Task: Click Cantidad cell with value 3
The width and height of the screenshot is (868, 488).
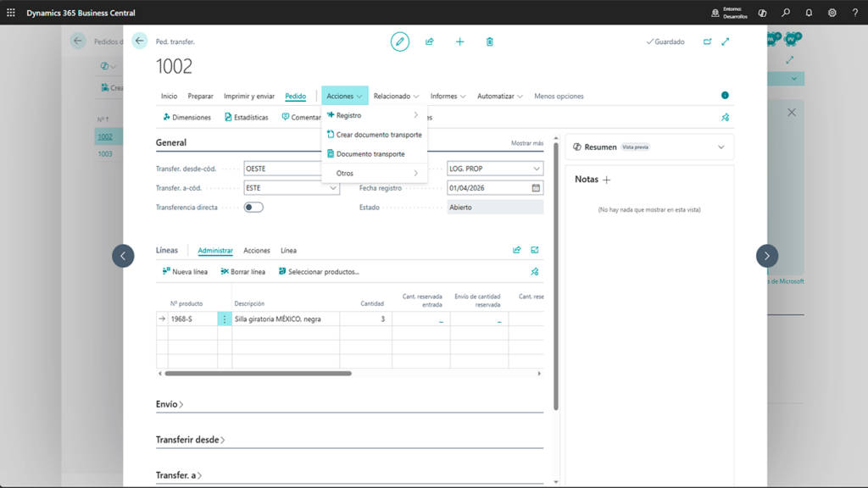Action: click(x=366, y=319)
